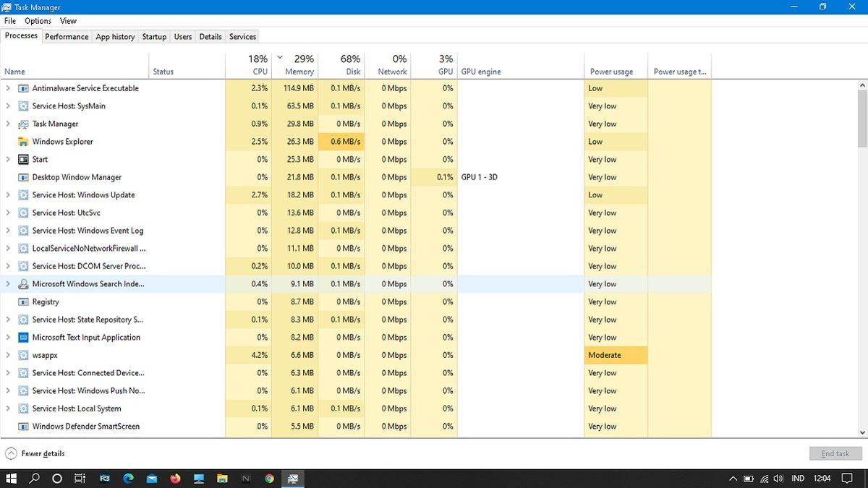Open the Memory column sort dropdown
The width and height of the screenshot is (868, 488).
tap(280, 57)
